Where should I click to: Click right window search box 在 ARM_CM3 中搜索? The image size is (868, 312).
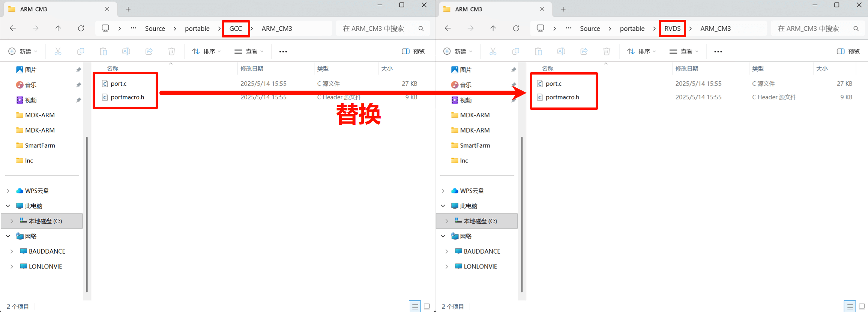(818, 28)
